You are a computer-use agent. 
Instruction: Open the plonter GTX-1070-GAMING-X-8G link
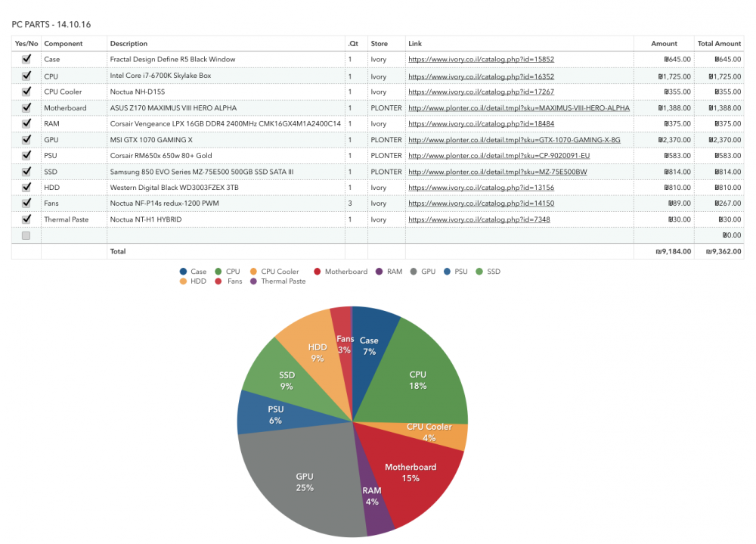pos(514,140)
